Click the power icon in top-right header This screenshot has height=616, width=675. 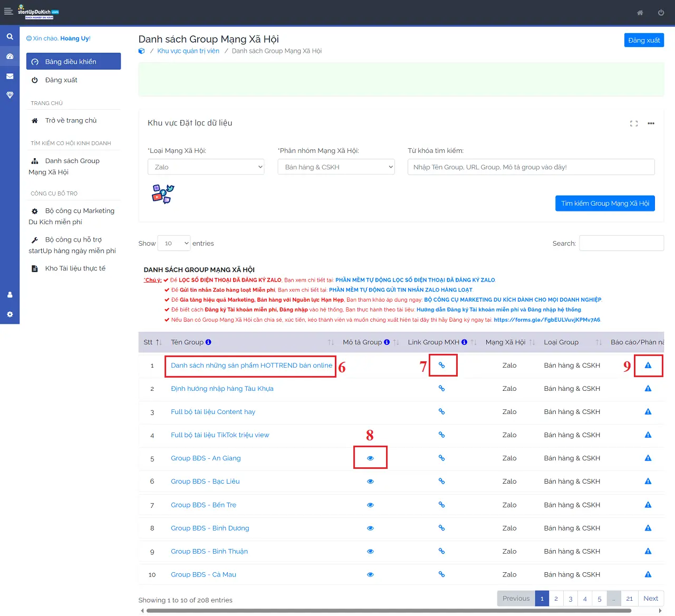pos(661,13)
